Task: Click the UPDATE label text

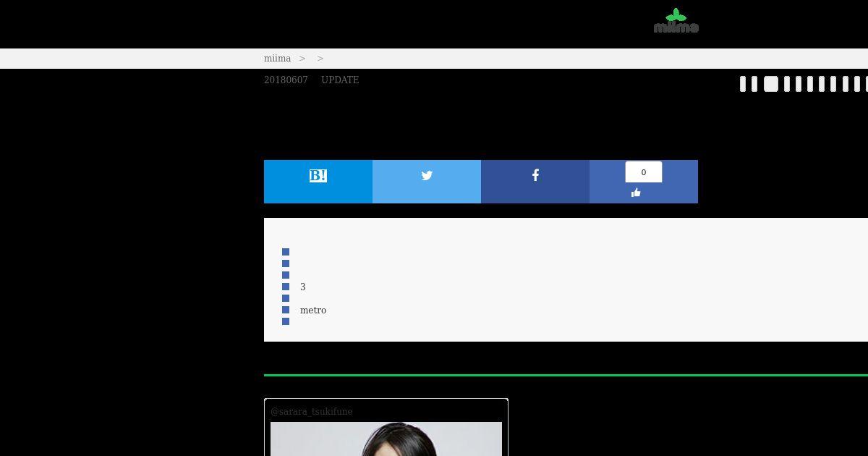Action: click(x=340, y=80)
